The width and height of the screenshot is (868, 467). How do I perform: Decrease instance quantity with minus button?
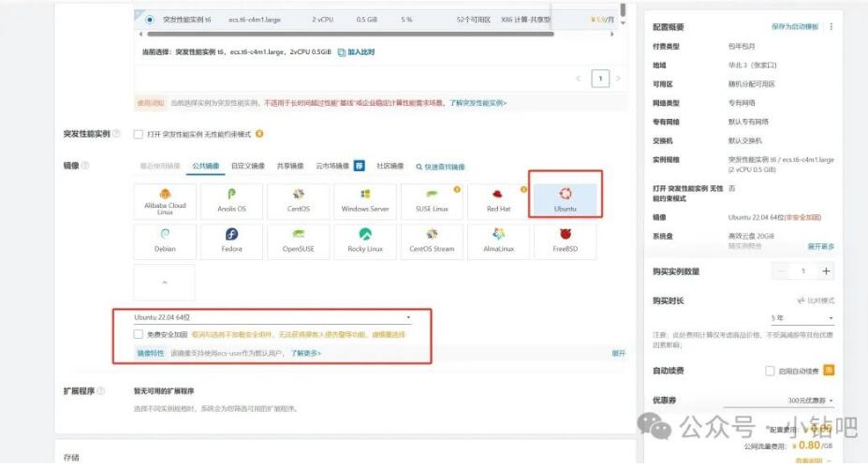[x=782, y=271]
